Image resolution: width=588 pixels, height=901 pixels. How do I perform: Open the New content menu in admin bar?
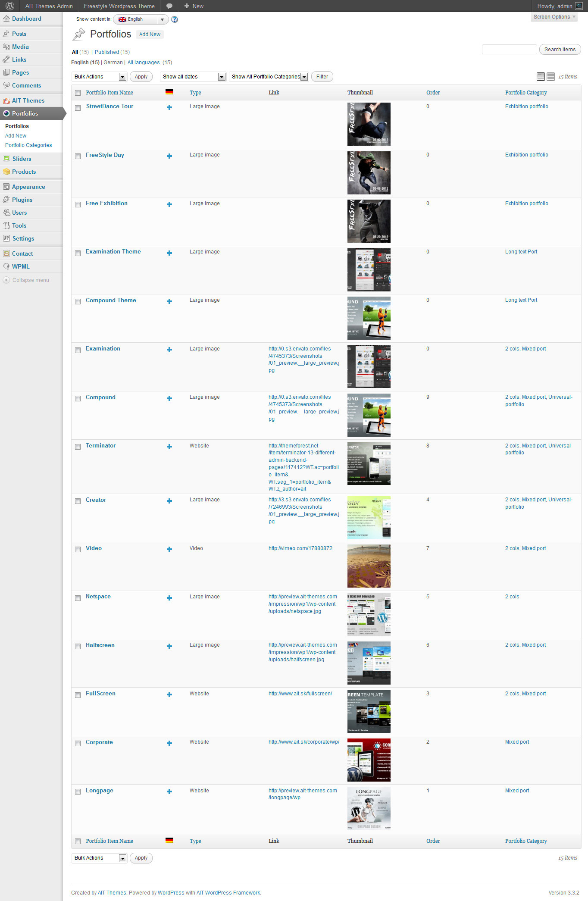(194, 6)
